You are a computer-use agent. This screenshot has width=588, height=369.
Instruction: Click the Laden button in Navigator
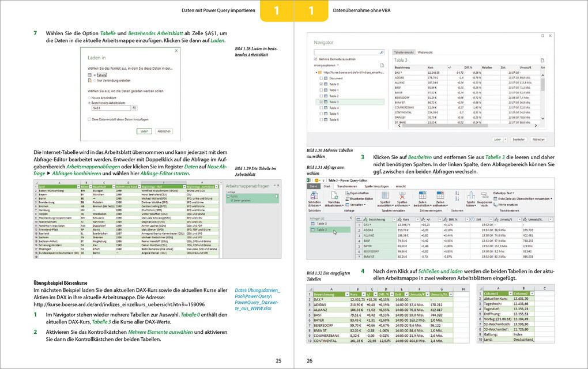point(497,139)
